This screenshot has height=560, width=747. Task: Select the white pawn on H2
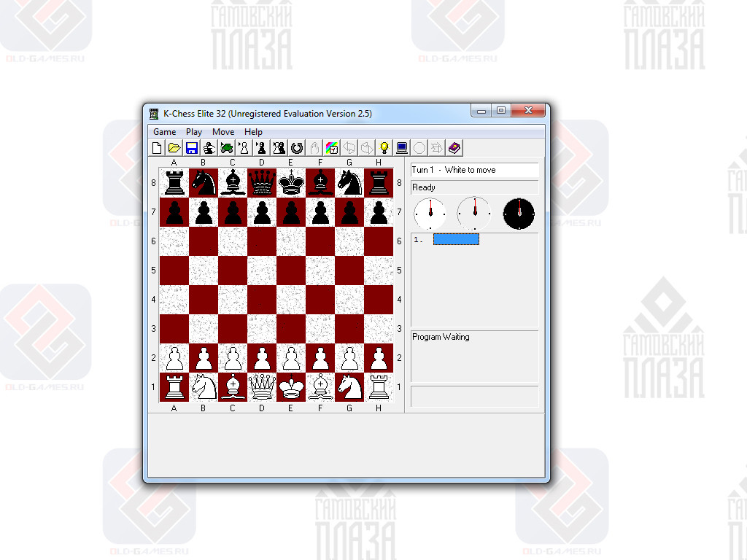click(x=379, y=358)
